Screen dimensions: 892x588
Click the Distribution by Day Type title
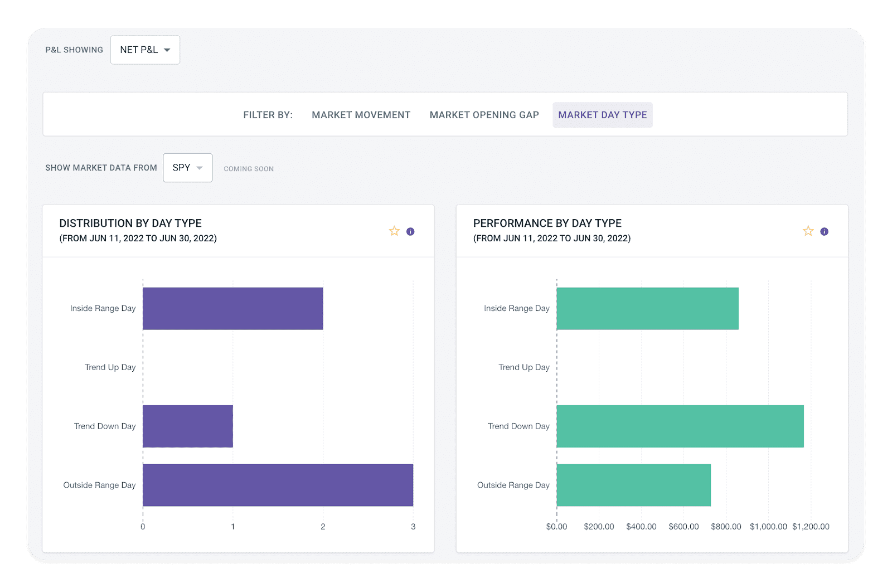click(x=130, y=223)
